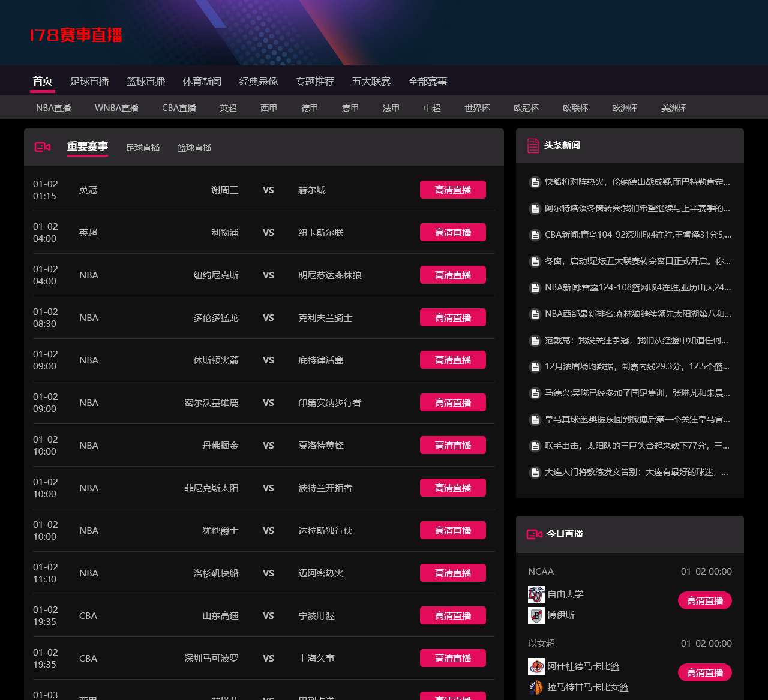
Task: Click the camera icon beside 重要赛事
Action: [x=43, y=147]
